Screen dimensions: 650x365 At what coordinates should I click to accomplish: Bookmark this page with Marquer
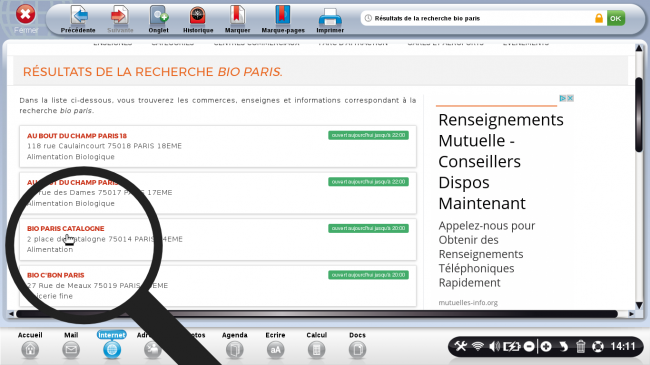[x=237, y=19]
